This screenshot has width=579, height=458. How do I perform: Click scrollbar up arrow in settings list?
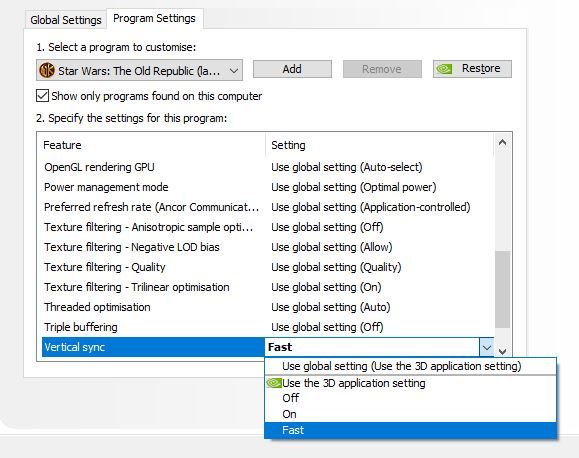point(502,142)
